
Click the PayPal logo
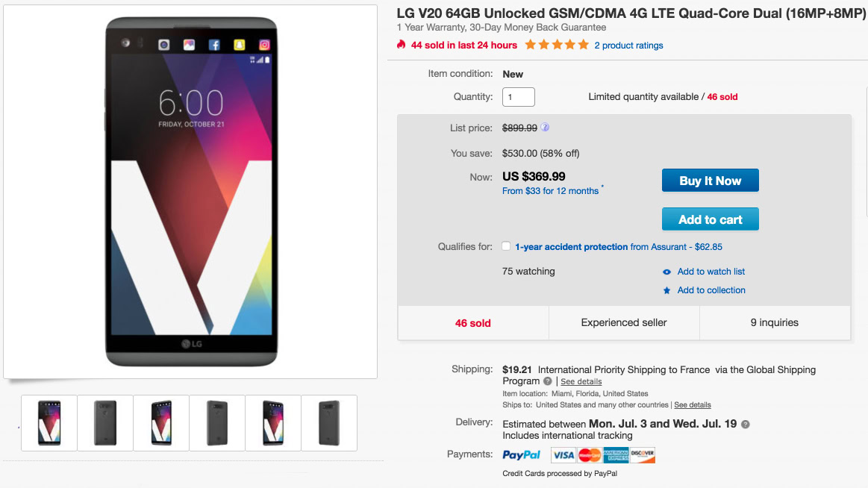pyautogui.click(x=522, y=454)
